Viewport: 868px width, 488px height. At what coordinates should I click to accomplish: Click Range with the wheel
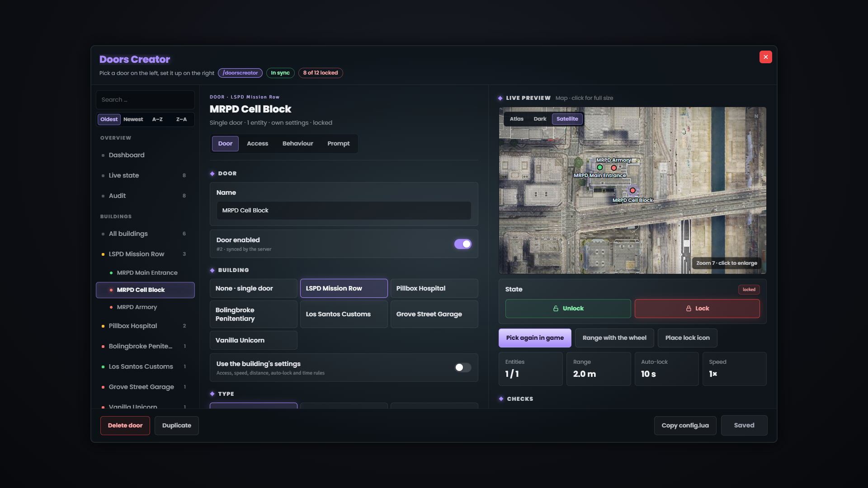click(x=614, y=338)
